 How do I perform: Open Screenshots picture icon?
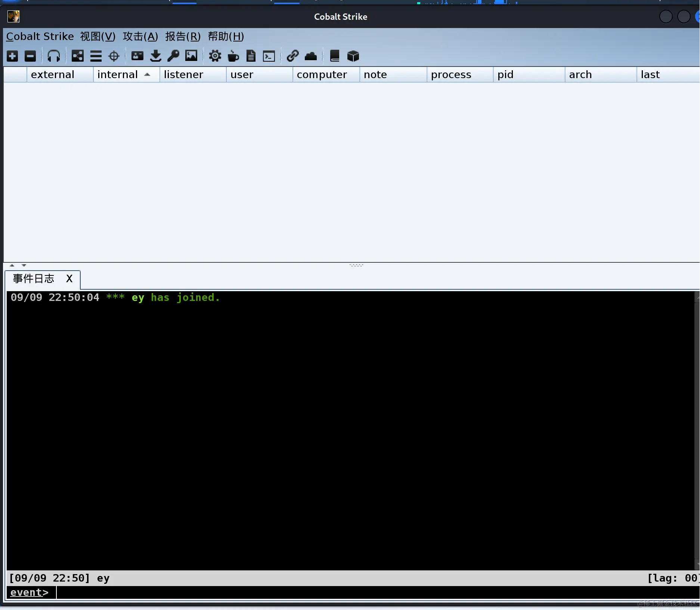point(191,56)
